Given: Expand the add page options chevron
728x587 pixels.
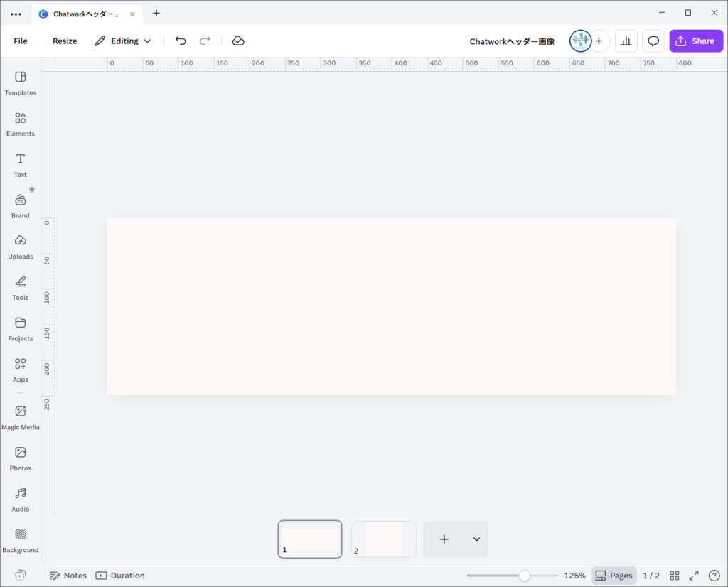Looking at the screenshot, I should [476, 539].
